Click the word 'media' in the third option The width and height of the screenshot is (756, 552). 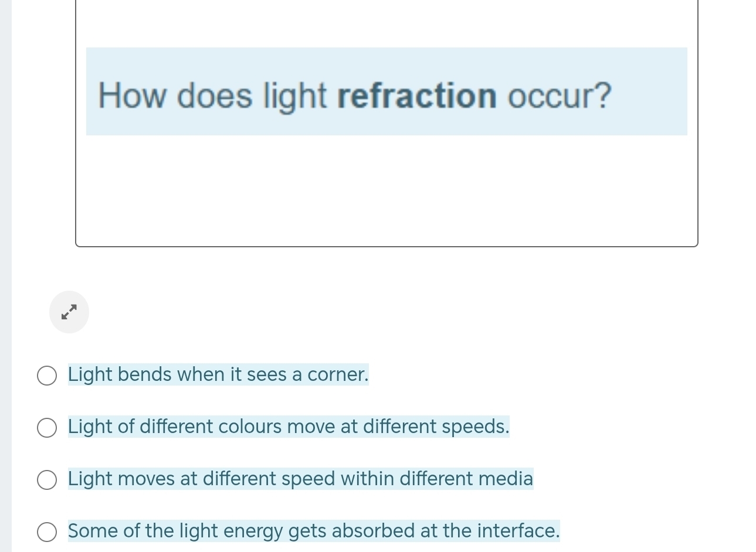[506, 479]
